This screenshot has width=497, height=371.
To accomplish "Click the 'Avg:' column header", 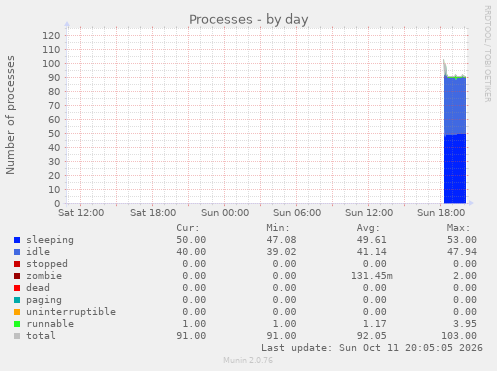I will (368, 228).
